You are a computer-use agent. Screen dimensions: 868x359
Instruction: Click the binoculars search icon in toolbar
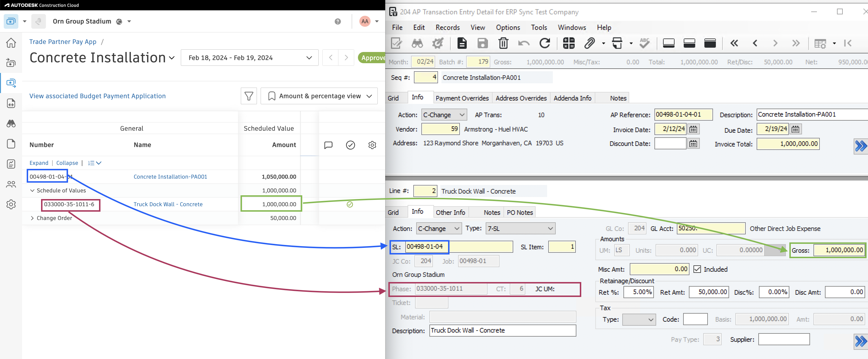pyautogui.click(x=417, y=43)
